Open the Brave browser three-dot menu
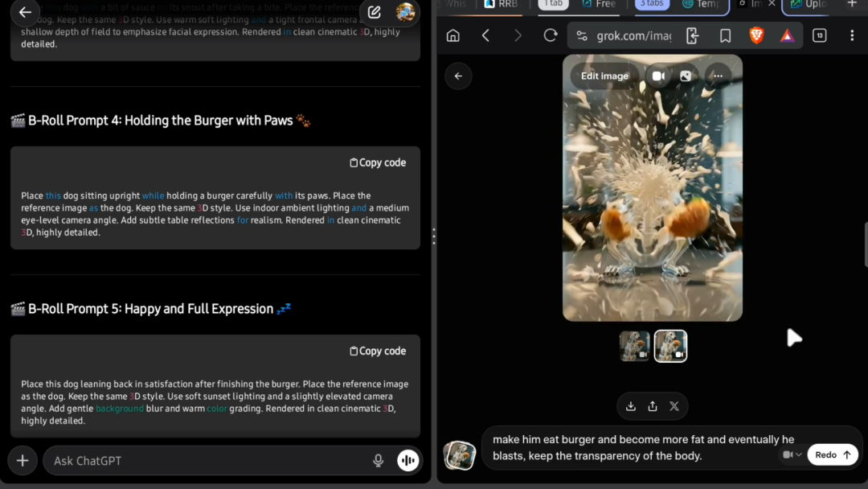Viewport: 868px width, 489px height. point(851,35)
